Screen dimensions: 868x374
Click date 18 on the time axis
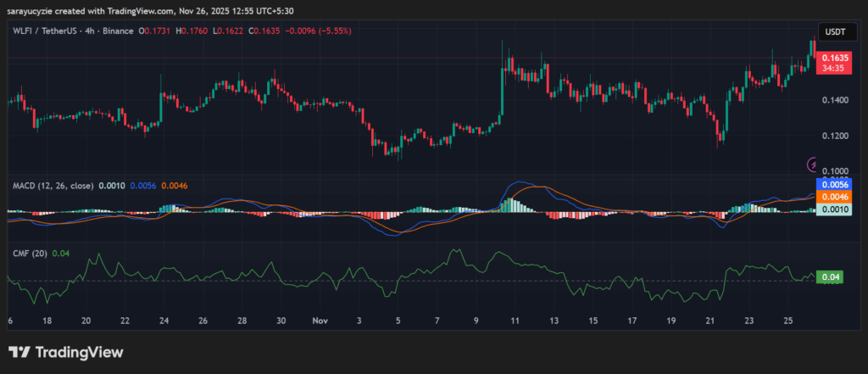tap(47, 322)
